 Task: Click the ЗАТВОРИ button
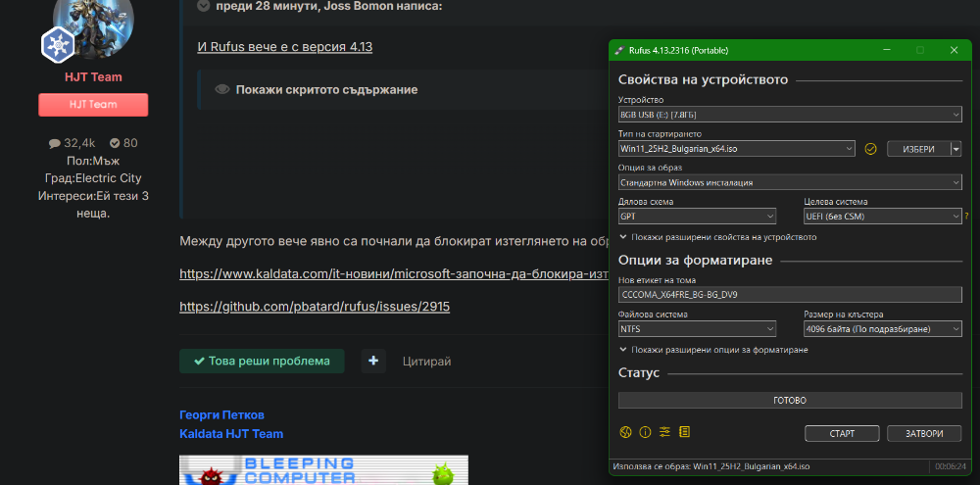924,434
